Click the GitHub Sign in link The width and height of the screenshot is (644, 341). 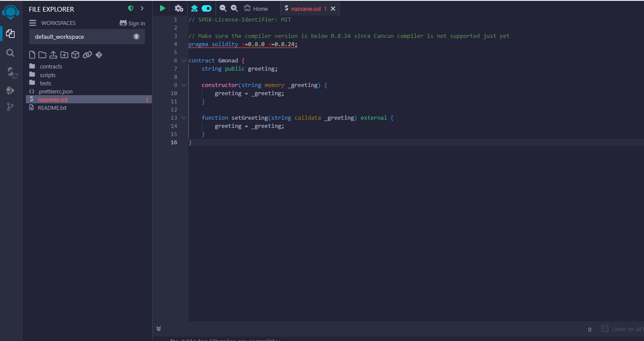pos(132,23)
